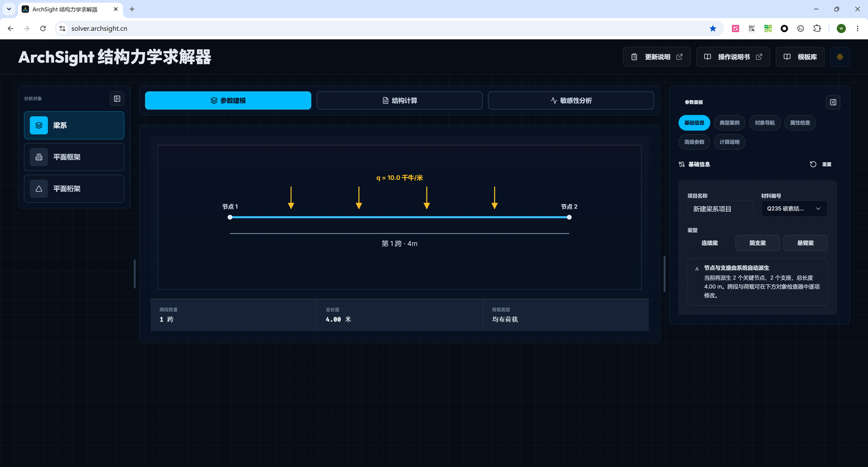Select the 计算说明 panel chip
The height and width of the screenshot is (467, 868).
point(730,142)
